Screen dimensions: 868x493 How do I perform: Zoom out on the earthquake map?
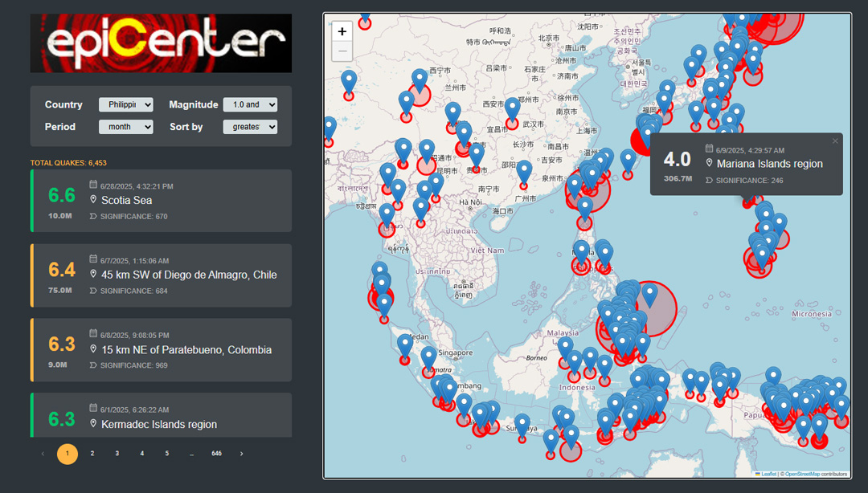342,51
